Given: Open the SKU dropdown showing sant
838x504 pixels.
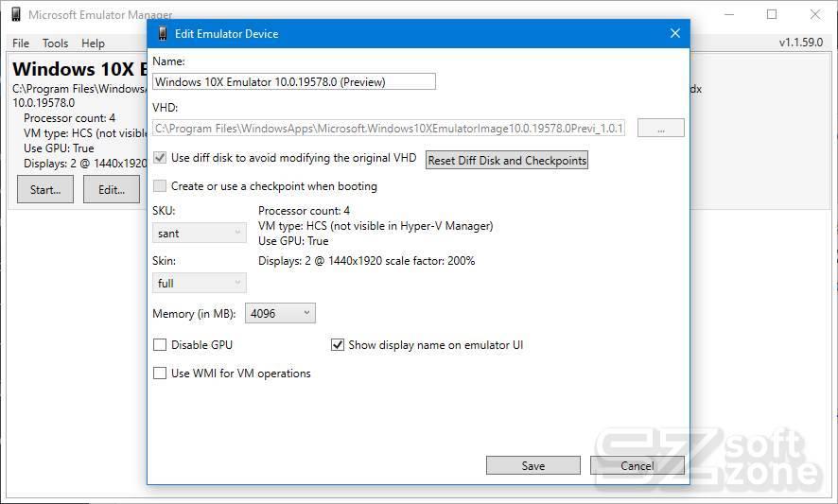Looking at the screenshot, I should tap(200, 233).
